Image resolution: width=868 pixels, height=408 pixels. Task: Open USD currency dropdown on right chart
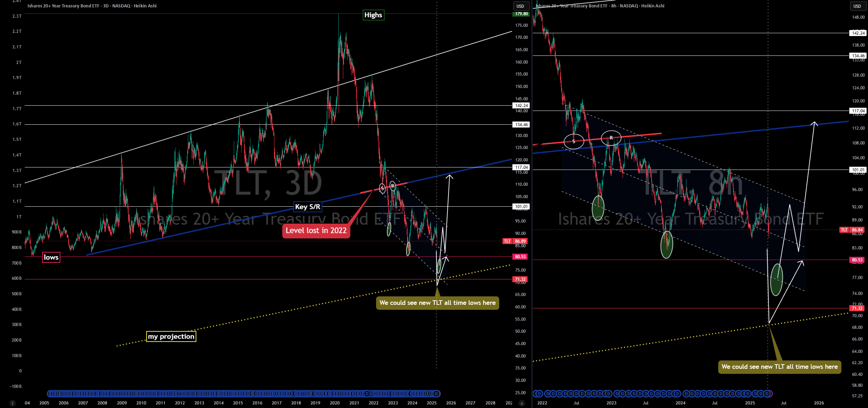(x=857, y=6)
